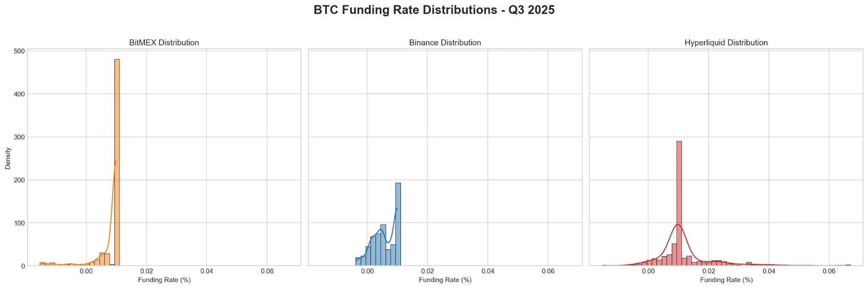Click the leftmost orange bar in the BitMEX histogram
This screenshot has height=288, width=868.
[42, 264]
